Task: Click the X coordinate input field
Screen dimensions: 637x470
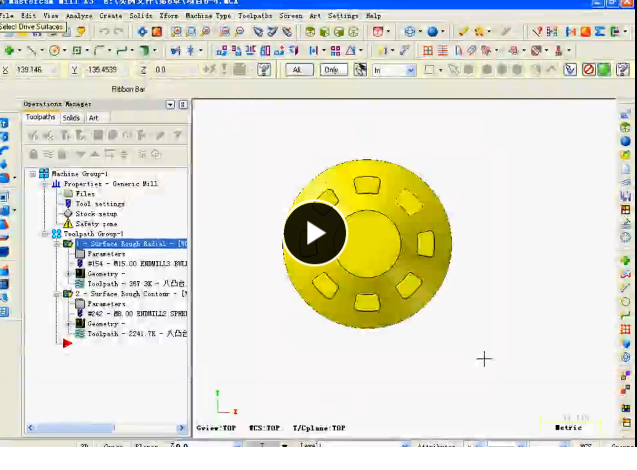Action: point(35,70)
